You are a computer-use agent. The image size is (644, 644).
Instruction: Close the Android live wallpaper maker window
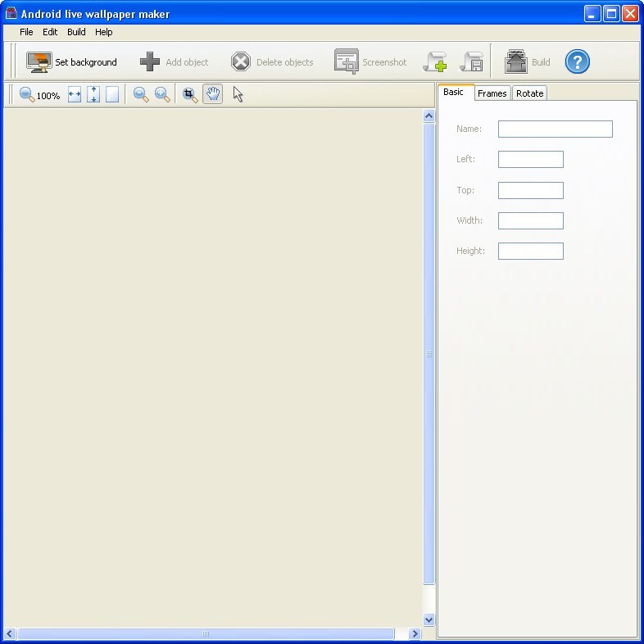coord(630,14)
